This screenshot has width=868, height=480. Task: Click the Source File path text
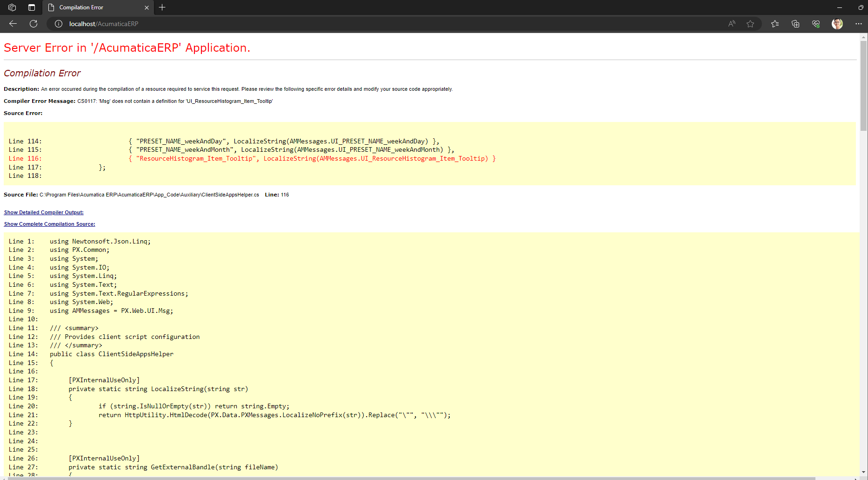pyautogui.click(x=149, y=195)
